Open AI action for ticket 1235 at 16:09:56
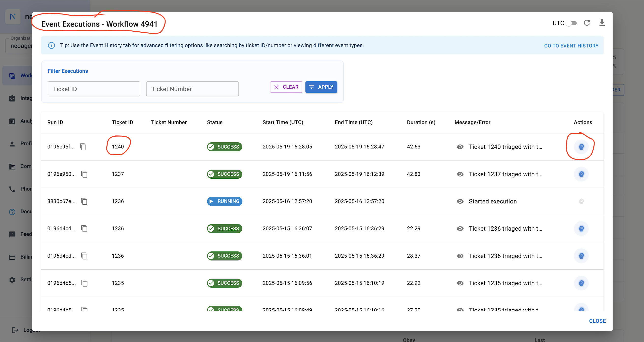Screen dimensions: 644x342 tap(581, 283)
